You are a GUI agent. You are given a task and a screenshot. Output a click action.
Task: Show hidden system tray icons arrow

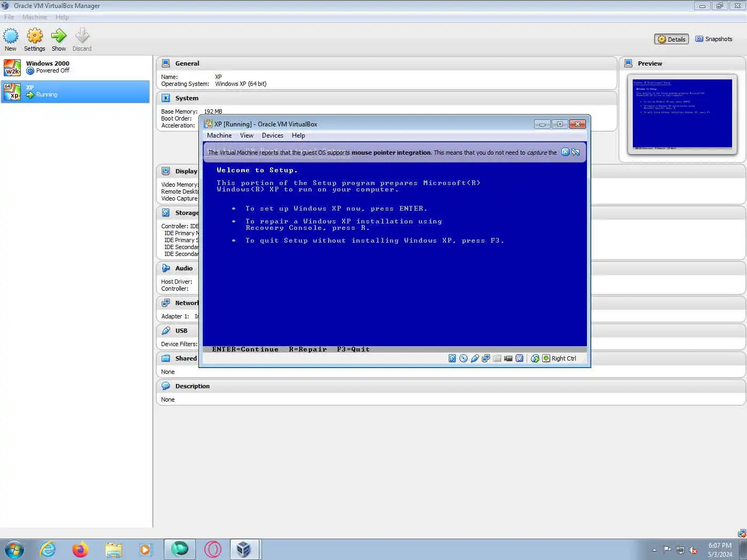pyautogui.click(x=654, y=550)
